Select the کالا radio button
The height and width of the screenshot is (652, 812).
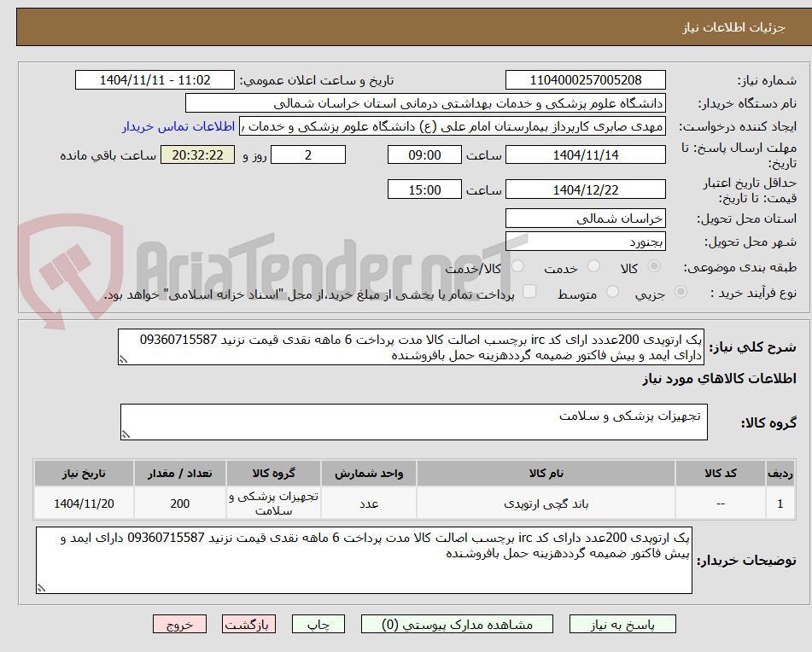point(654,266)
